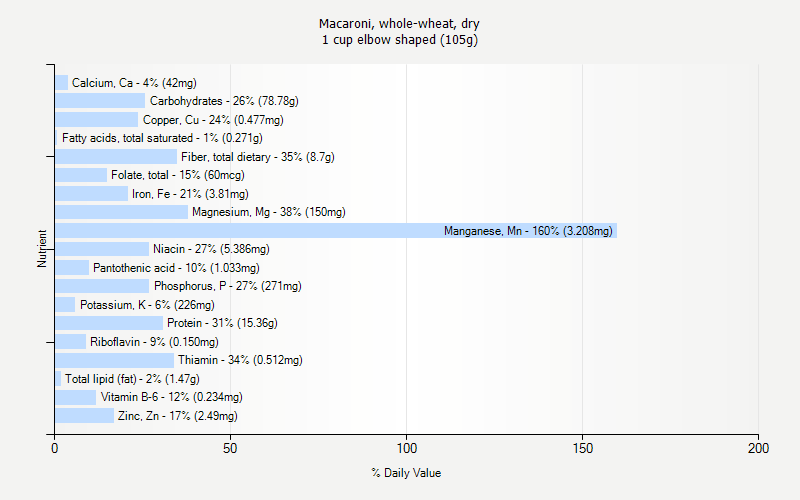This screenshot has width=800, height=500.
Task: Click the subtitle 1 cup elbow shaped (105g)
Action: tap(400, 40)
